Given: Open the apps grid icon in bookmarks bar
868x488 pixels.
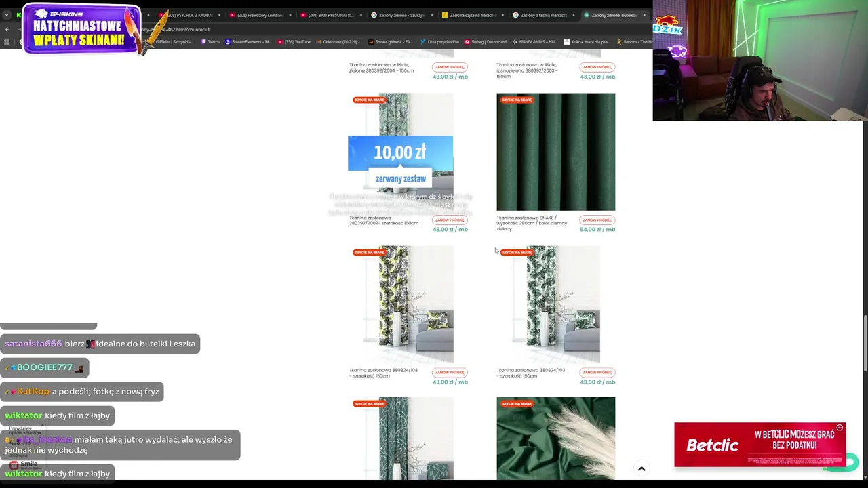Looking at the screenshot, I should point(7,42).
